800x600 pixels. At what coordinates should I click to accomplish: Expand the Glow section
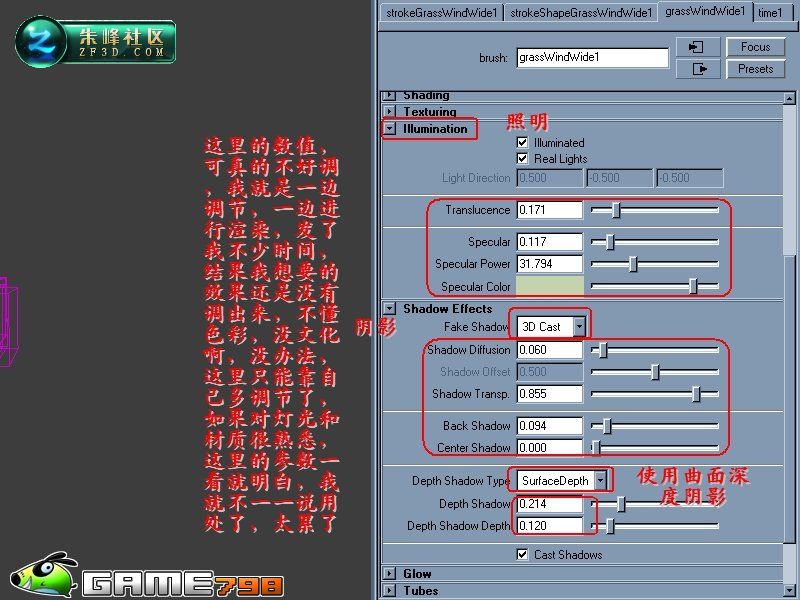[x=390, y=573]
